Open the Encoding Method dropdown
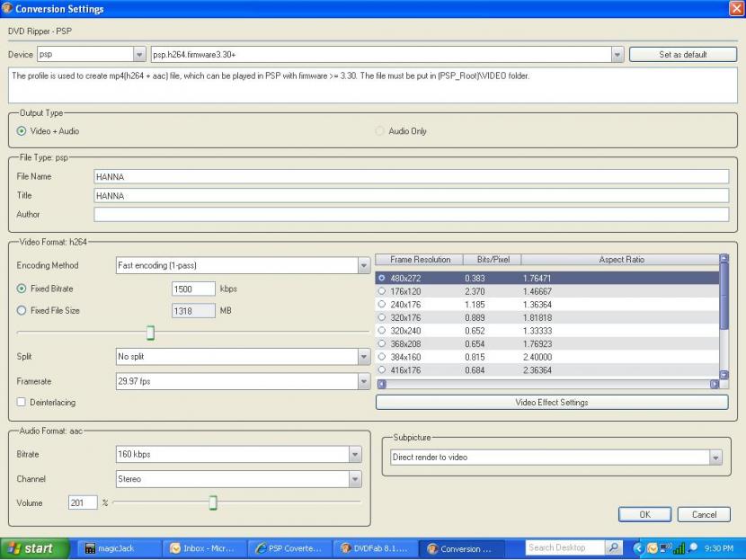 (x=364, y=266)
